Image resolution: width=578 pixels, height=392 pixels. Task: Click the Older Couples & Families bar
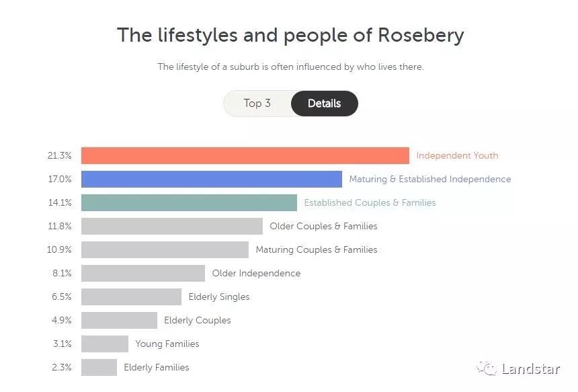click(x=171, y=226)
